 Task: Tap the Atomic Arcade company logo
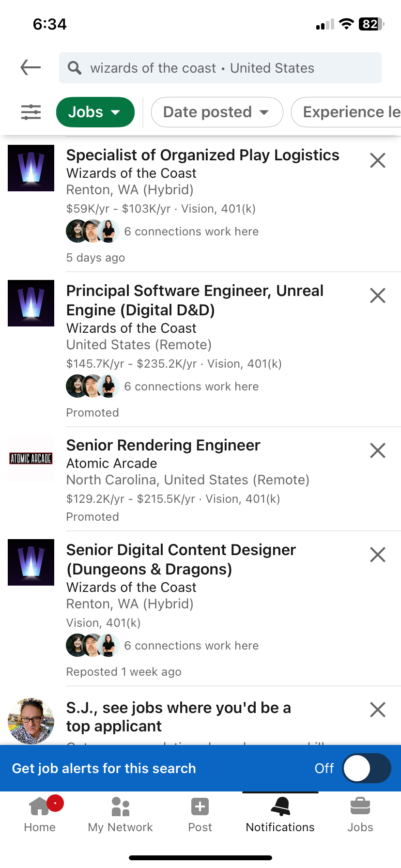point(31,458)
